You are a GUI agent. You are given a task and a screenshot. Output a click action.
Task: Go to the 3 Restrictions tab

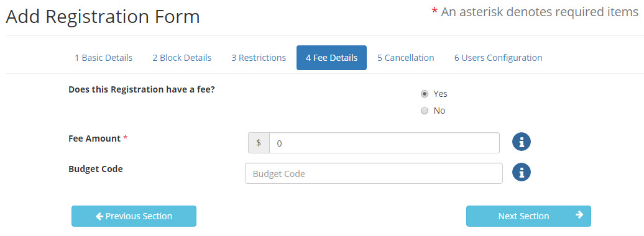(259, 58)
